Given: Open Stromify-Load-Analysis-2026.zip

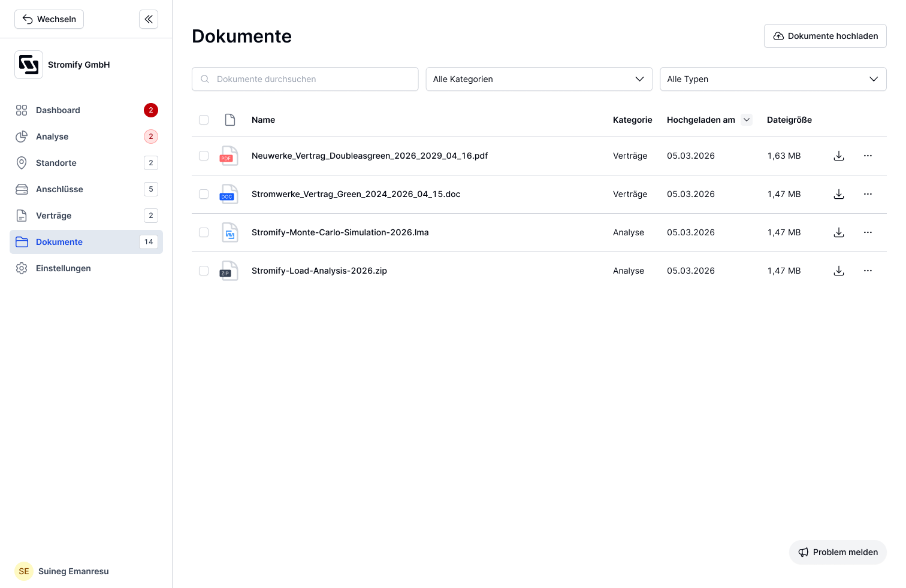Looking at the screenshot, I should (x=319, y=271).
